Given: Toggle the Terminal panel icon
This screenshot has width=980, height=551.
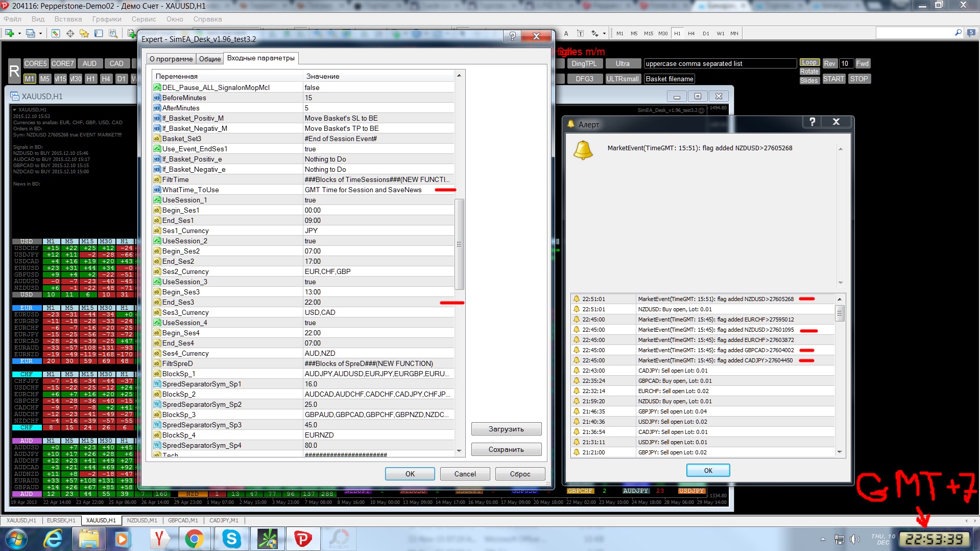Looking at the screenshot, I should click(99, 33).
